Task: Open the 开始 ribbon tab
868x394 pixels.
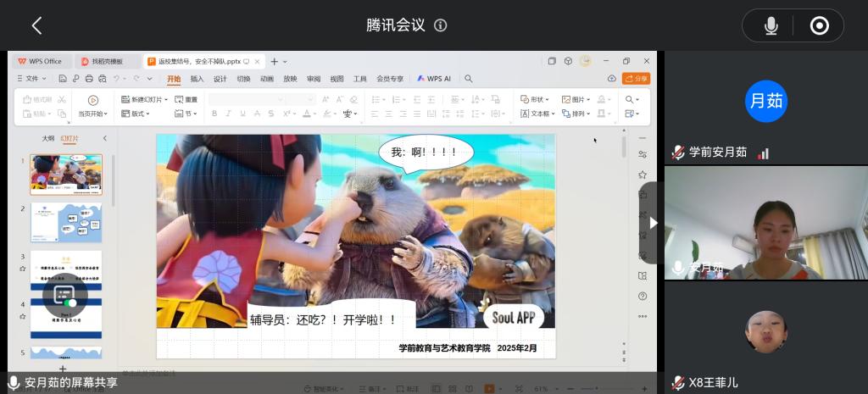Action: (x=174, y=79)
